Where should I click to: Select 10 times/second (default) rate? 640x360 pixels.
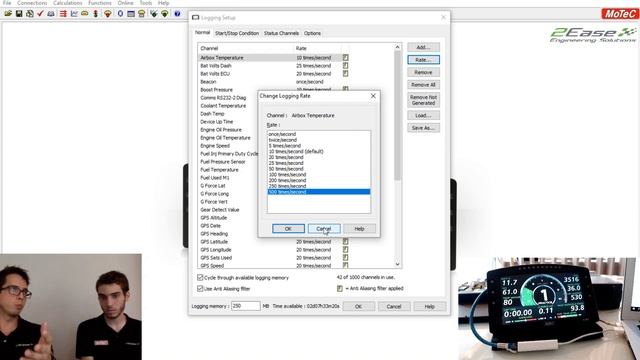(x=319, y=151)
